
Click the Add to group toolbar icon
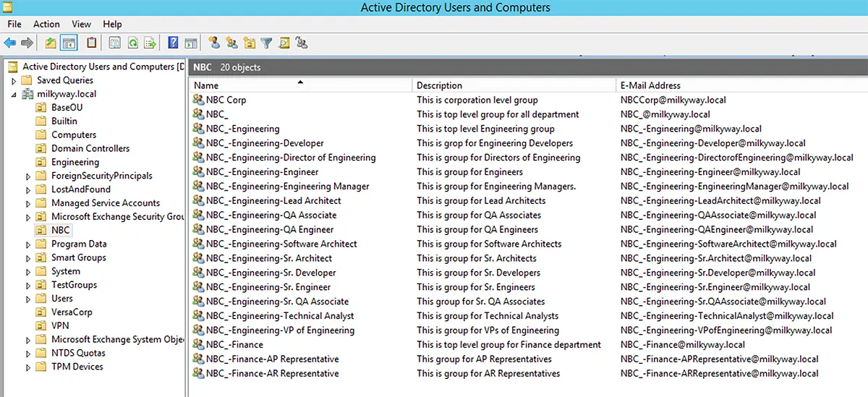pyautogui.click(x=302, y=43)
